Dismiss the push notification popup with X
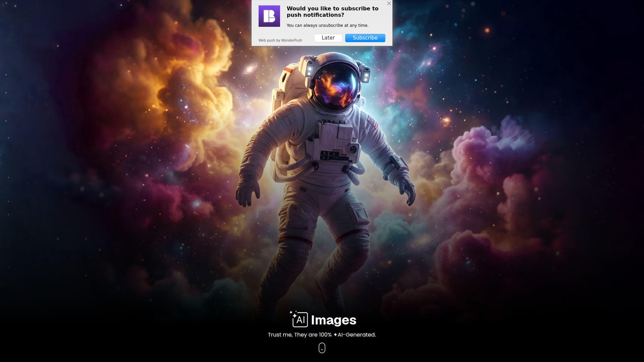The height and width of the screenshot is (362, 644). (389, 3)
